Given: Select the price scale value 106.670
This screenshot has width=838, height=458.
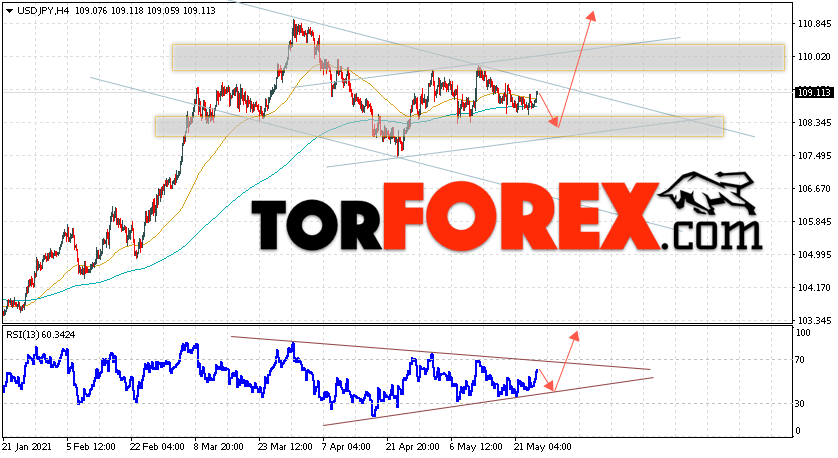Looking at the screenshot, I should pyautogui.click(x=814, y=189).
